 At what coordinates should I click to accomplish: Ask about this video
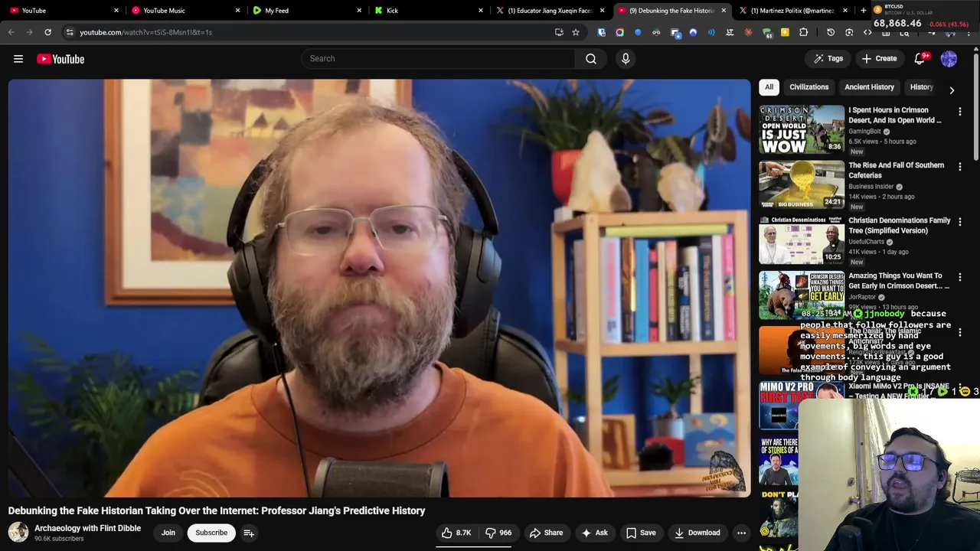tap(594, 533)
